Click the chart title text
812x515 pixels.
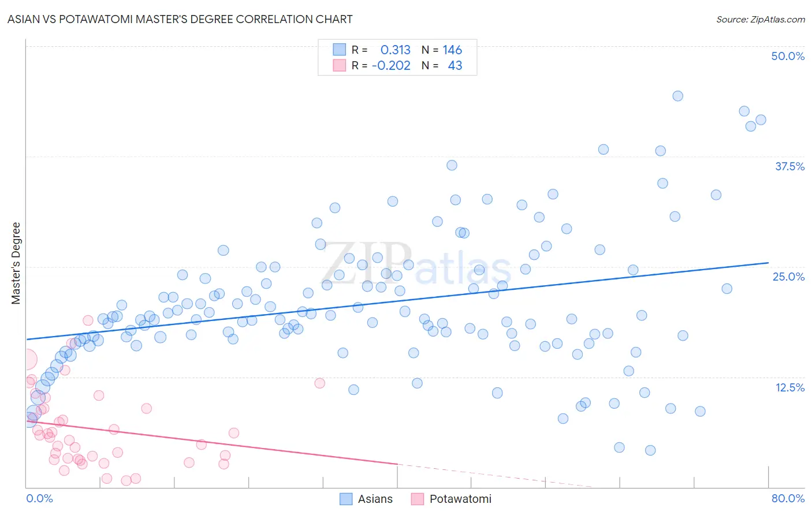(x=180, y=19)
